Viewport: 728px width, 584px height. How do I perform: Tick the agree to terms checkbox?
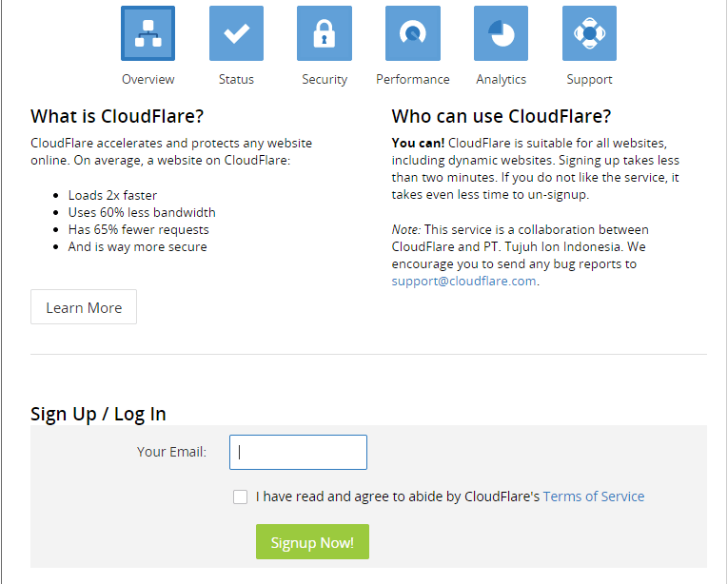tap(240, 496)
